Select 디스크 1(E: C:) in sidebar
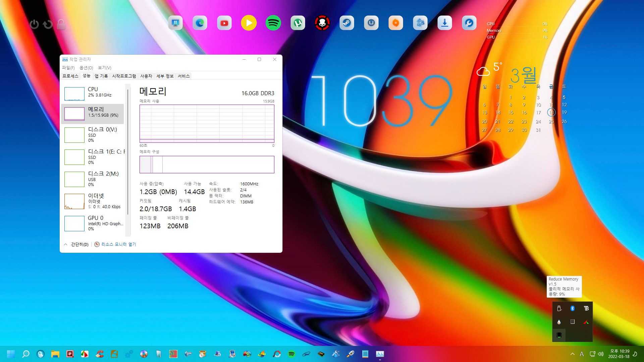 click(x=93, y=157)
